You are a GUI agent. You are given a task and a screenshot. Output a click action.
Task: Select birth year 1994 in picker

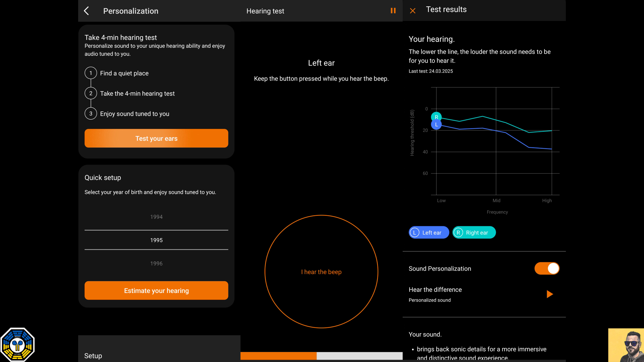coord(156,217)
